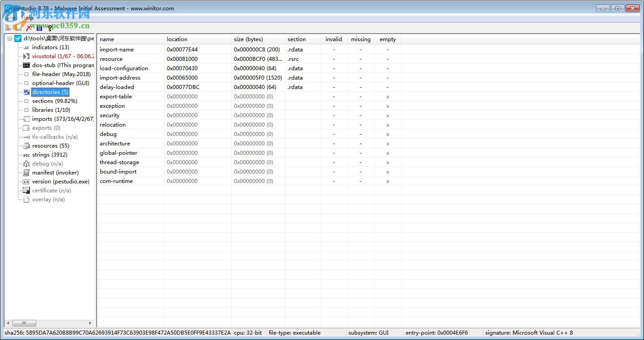Select manifest (invoker) tree item
This screenshot has width=644, height=340.
pyautogui.click(x=55, y=173)
